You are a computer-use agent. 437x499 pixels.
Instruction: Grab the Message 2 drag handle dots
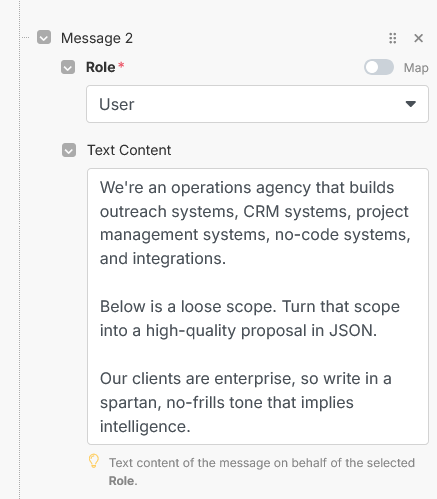point(393,38)
